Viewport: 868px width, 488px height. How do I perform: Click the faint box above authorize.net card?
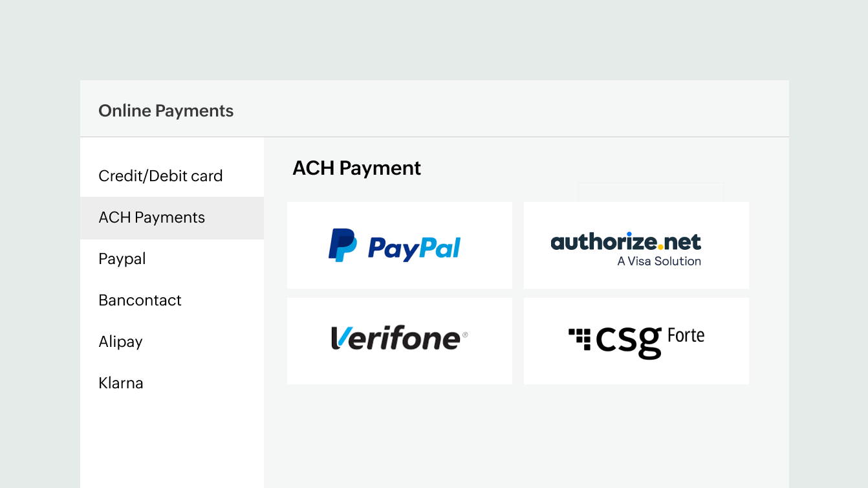(x=651, y=192)
